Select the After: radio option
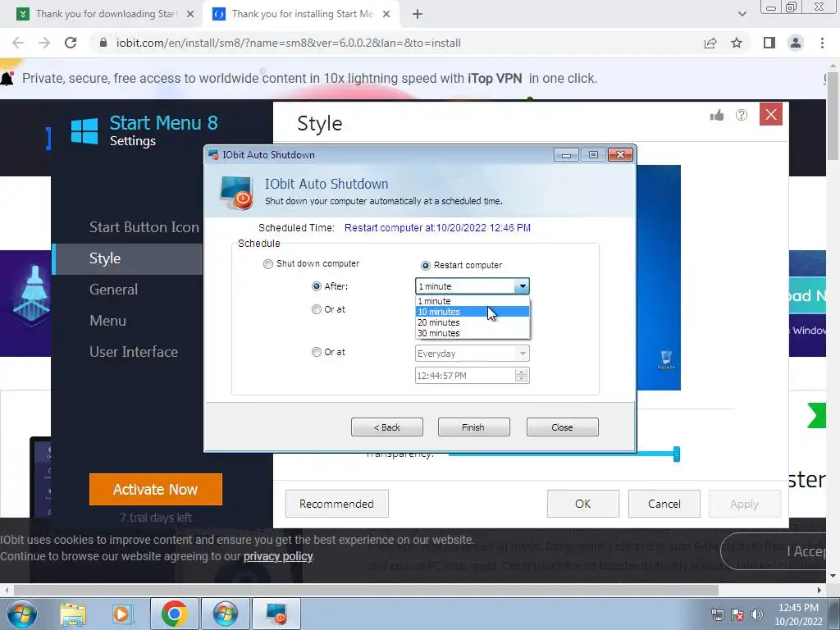840x630 pixels. (x=317, y=286)
